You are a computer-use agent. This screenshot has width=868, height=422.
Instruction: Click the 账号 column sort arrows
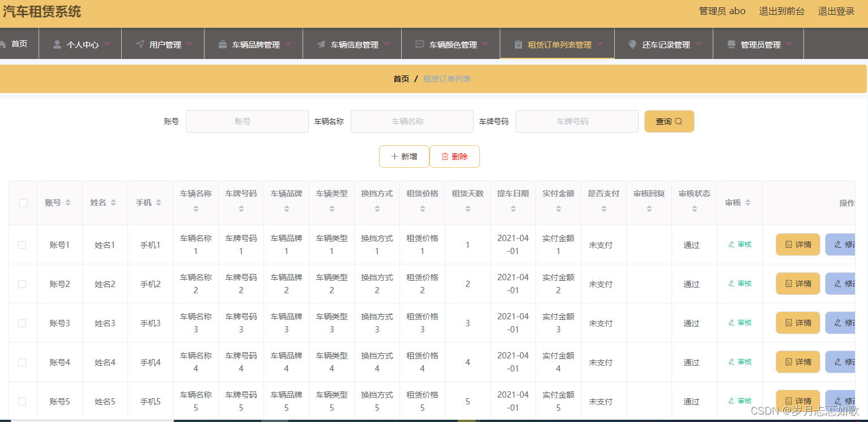[68, 202]
